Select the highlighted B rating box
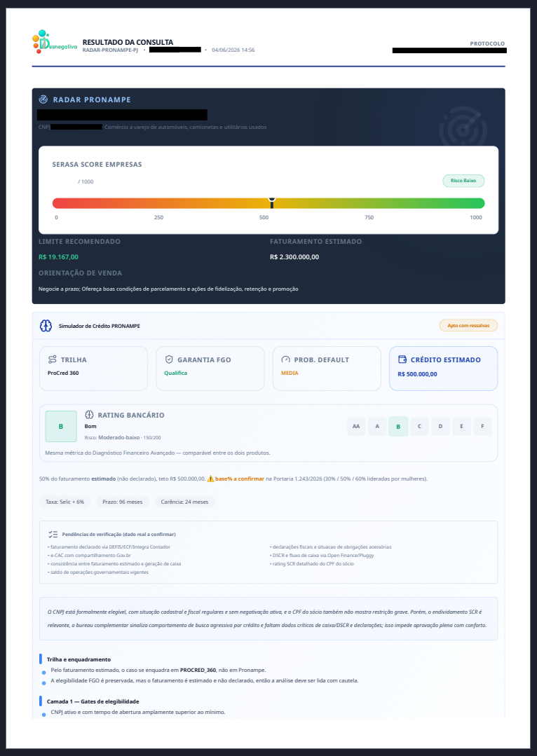537x756 pixels. (x=398, y=426)
